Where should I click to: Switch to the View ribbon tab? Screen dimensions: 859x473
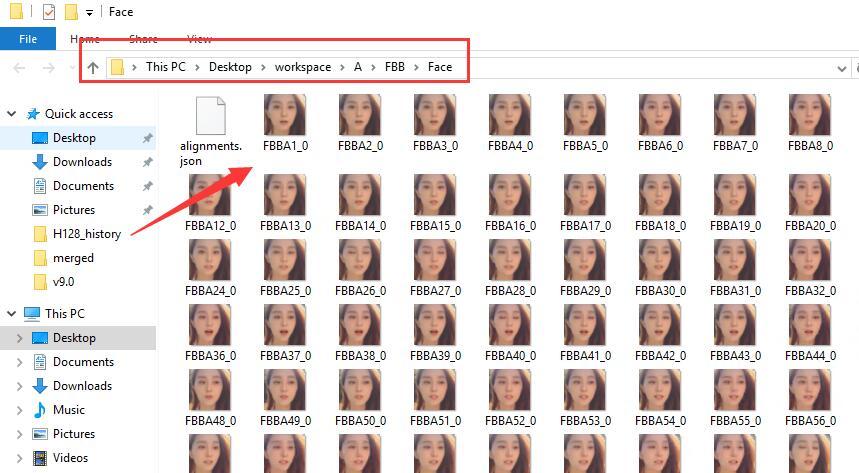pyautogui.click(x=199, y=39)
